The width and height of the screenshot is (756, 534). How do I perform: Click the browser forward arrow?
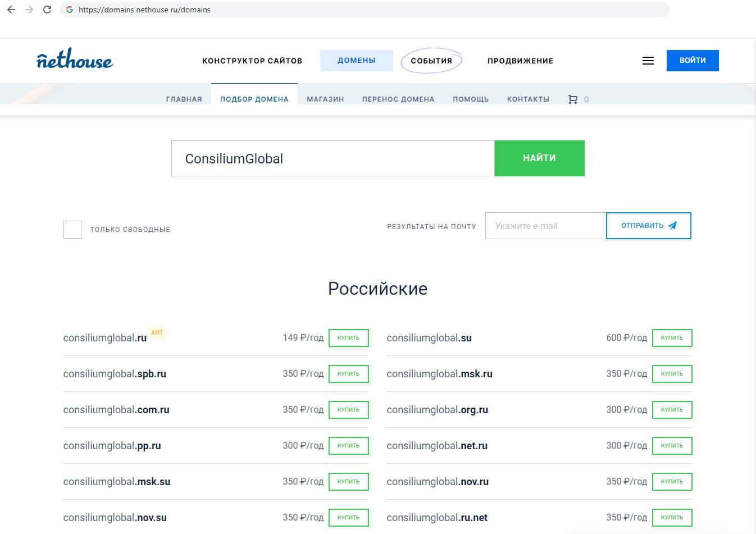(x=29, y=10)
